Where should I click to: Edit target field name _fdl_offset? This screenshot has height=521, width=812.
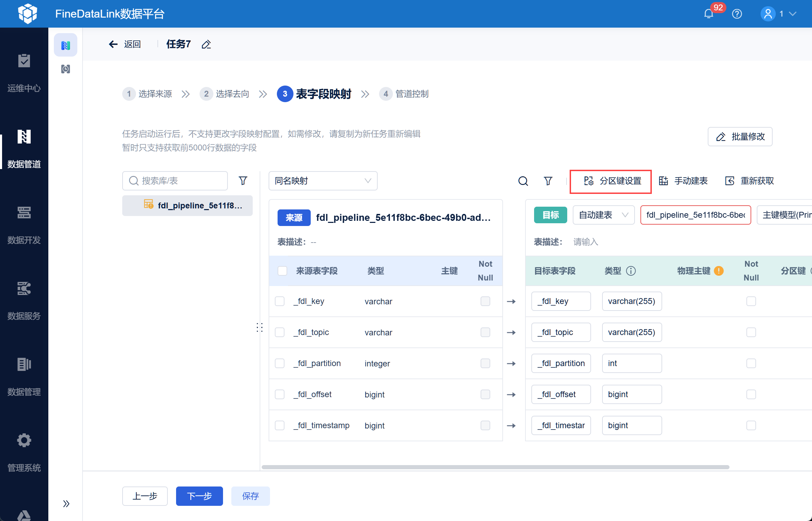coord(561,394)
